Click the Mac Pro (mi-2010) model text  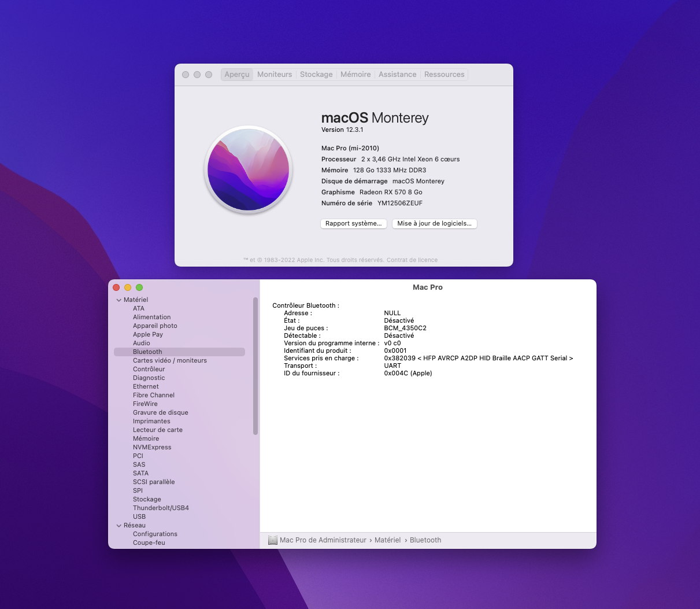tap(350, 148)
